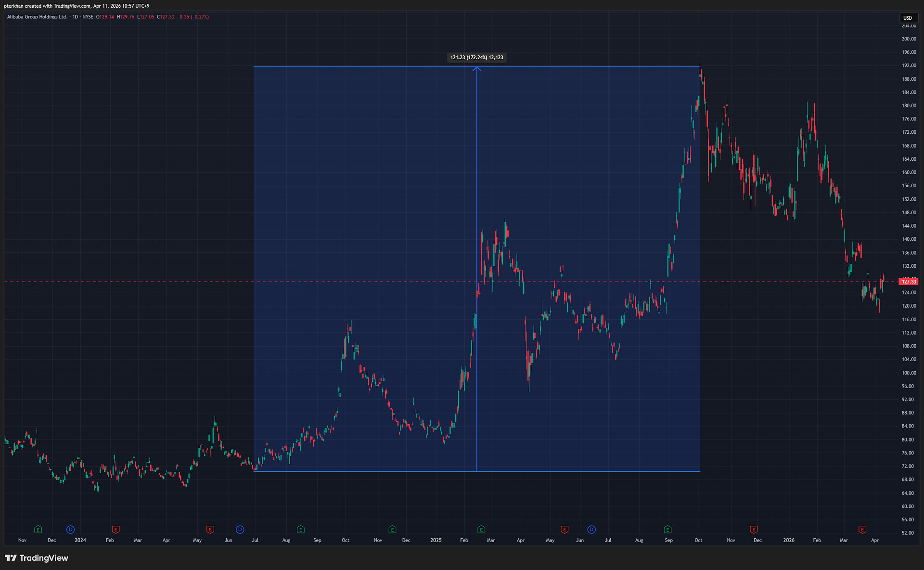Click red earnings marker after May 2024
924x570 pixels.
(x=210, y=530)
